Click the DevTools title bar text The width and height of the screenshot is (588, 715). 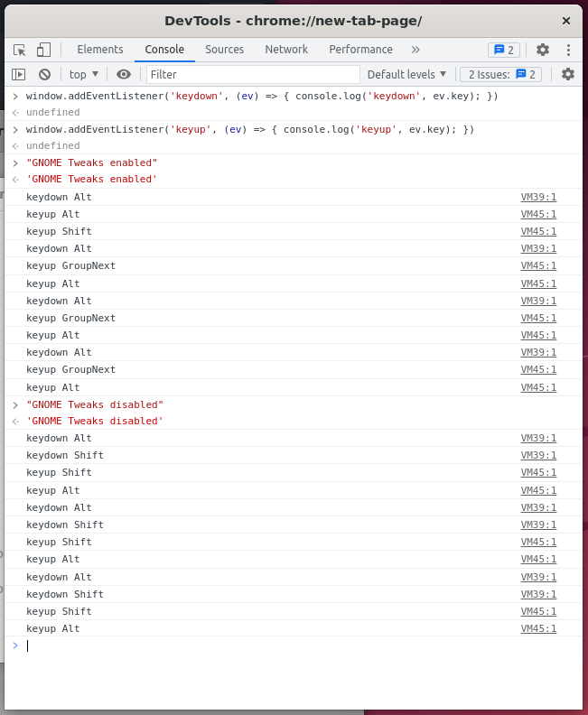pos(294,21)
